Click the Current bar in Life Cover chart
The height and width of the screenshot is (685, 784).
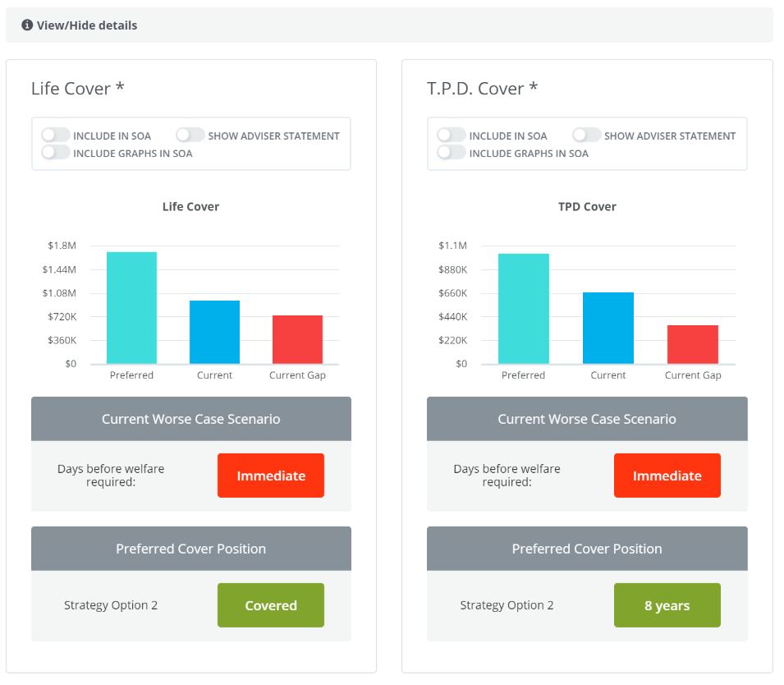pos(214,333)
